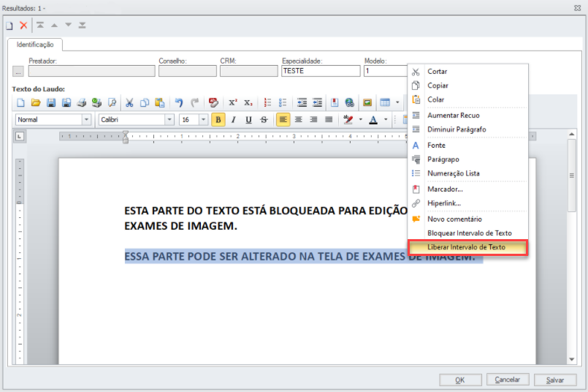Toggle Strikethrough formatting

tap(264, 120)
